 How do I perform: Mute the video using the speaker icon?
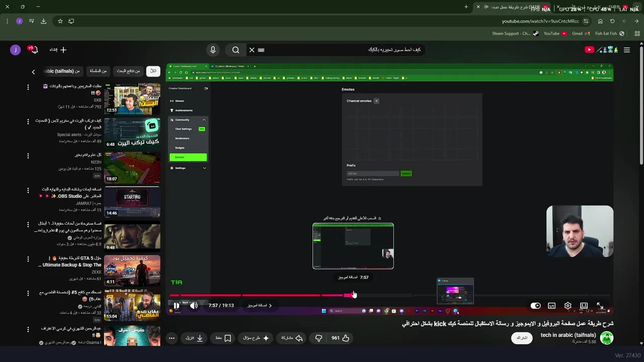point(194,306)
